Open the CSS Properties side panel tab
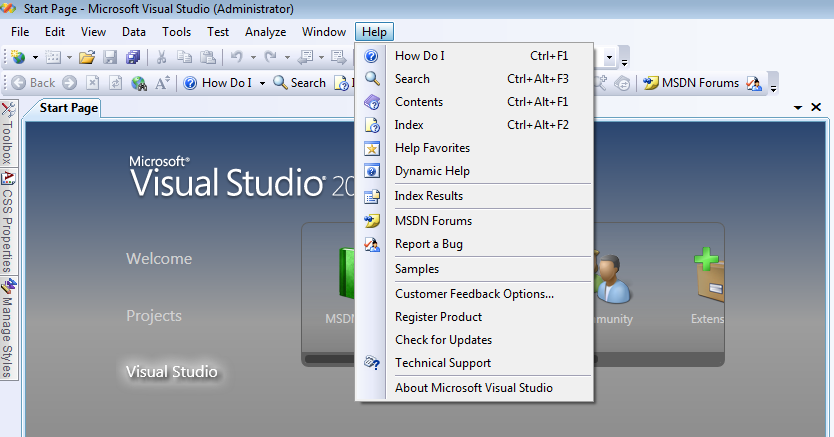Screen dimensions: 834x437 pyautogui.click(x=8, y=222)
